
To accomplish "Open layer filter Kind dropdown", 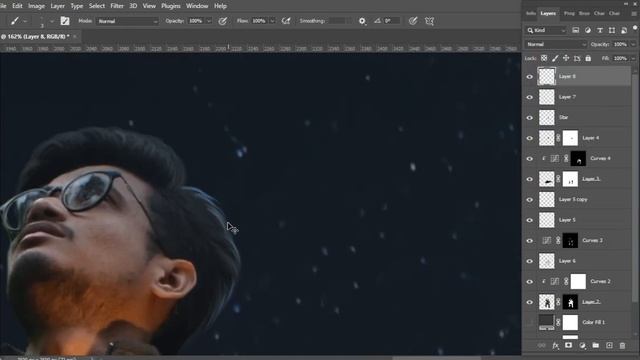I will pyautogui.click(x=546, y=30).
